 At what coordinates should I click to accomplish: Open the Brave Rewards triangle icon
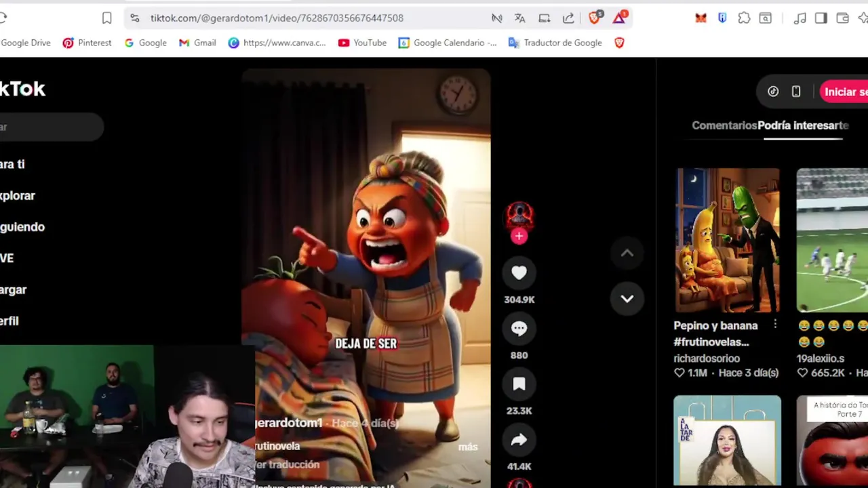[x=619, y=18]
